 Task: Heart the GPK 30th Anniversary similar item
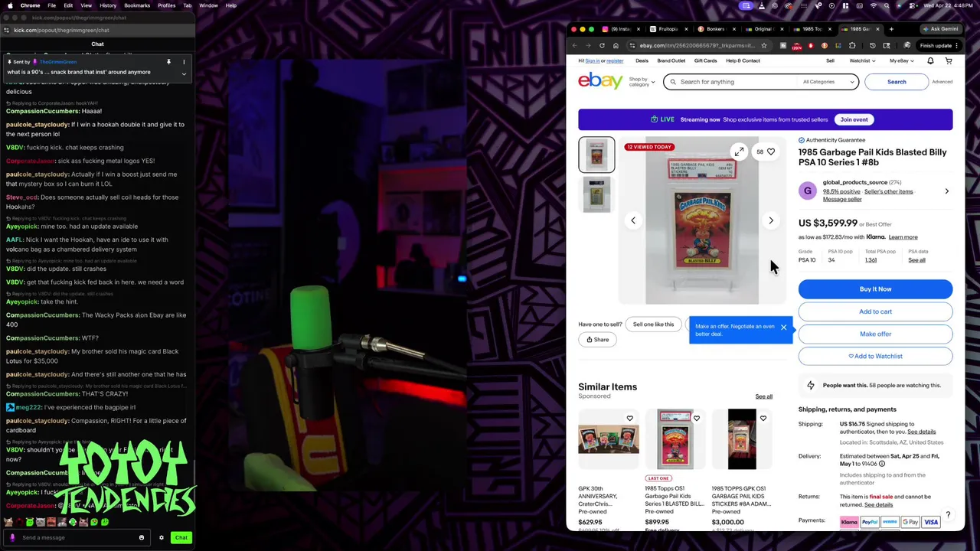tap(629, 419)
